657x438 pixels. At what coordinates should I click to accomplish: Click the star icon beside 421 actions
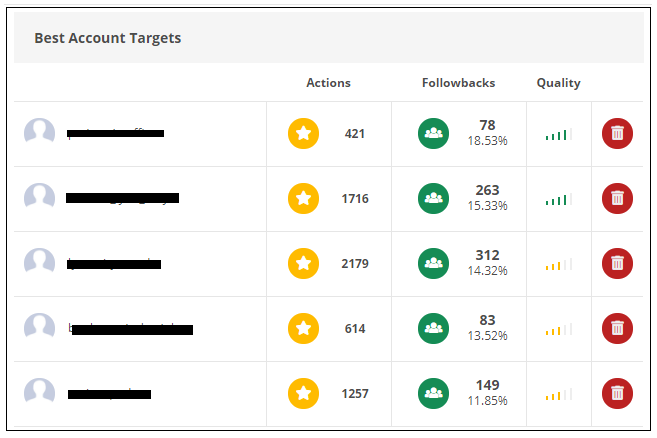pyautogui.click(x=303, y=133)
